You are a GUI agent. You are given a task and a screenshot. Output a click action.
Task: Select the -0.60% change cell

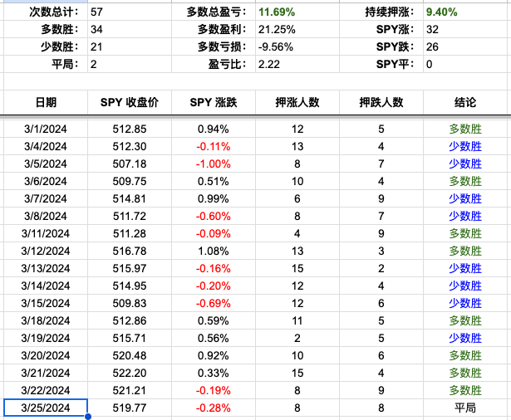point(214,216)
